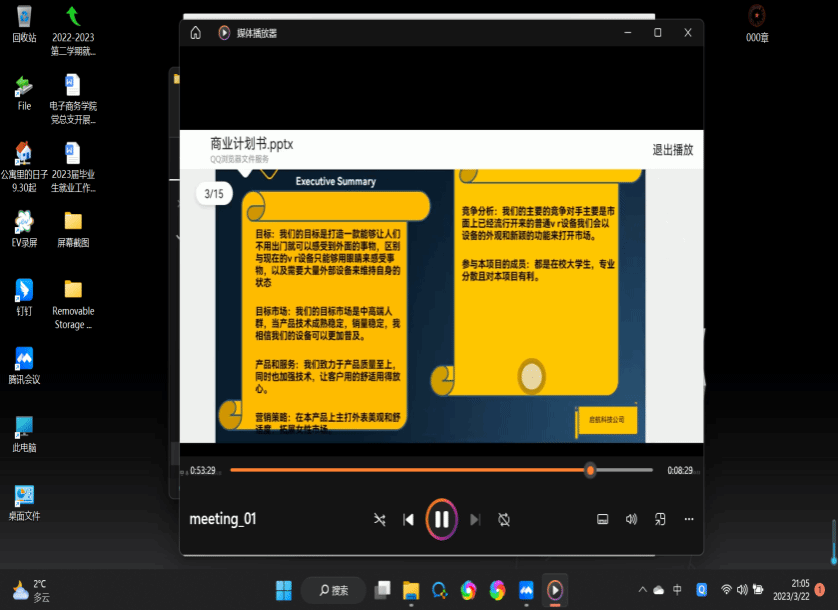Screen dimensions: 838x610
Task: Click the playback seek bar handle
Action: (590, 470)
